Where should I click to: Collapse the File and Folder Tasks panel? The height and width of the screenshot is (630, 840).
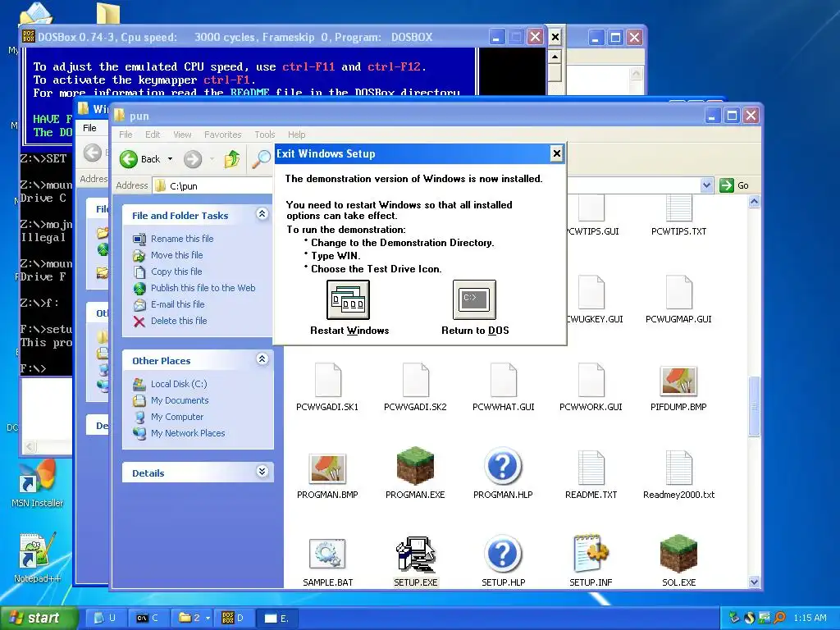pyautogui.click(x=262, y=214)
